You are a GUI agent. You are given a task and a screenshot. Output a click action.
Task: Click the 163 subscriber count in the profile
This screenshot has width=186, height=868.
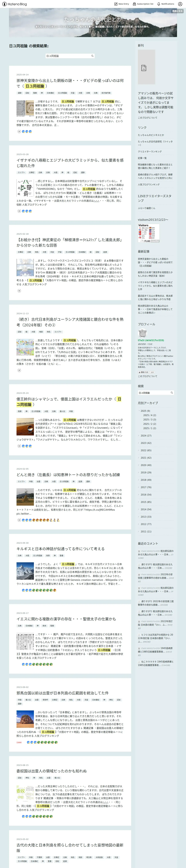(x=152, y=372)
